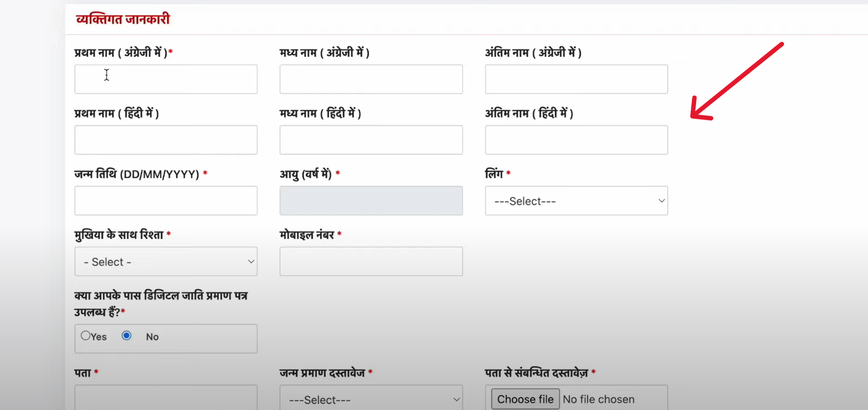
Task: Click the No file chosen label
Action: tap(598, 399)
